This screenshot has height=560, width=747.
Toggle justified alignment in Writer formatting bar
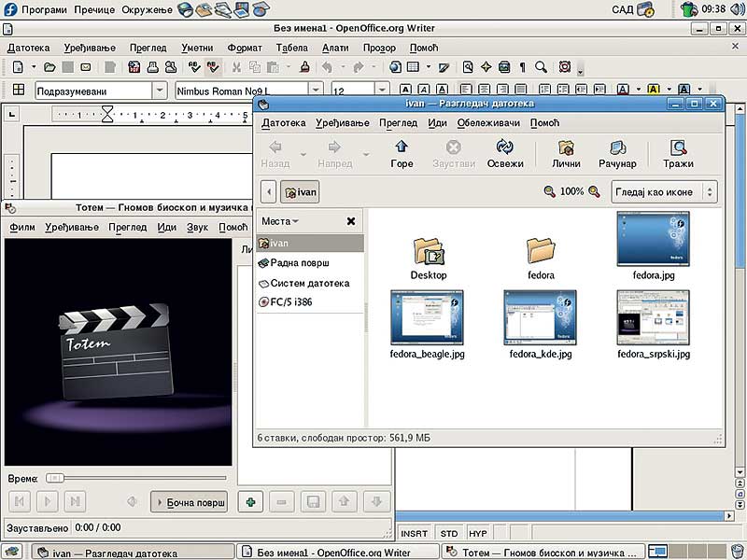coord(521,89)
